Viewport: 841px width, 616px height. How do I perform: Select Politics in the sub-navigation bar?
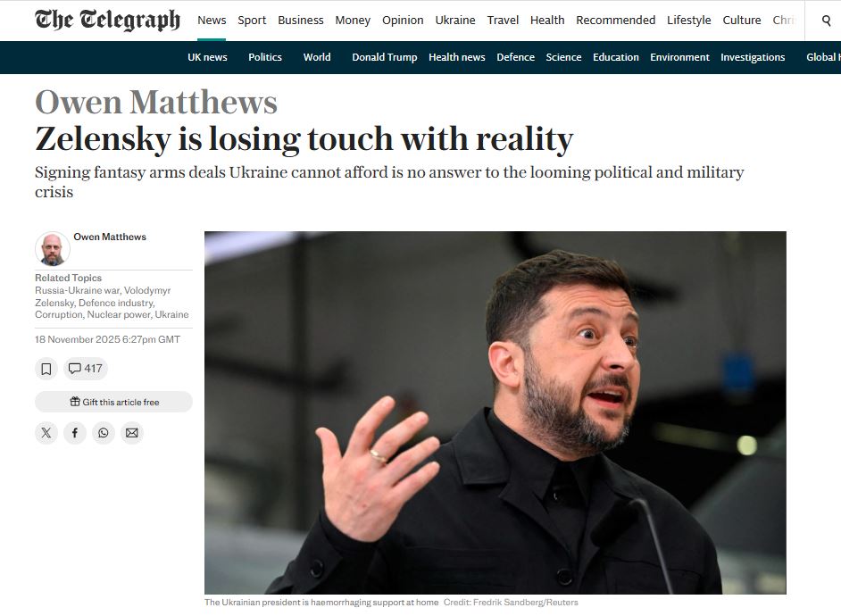tap(265, 57)
